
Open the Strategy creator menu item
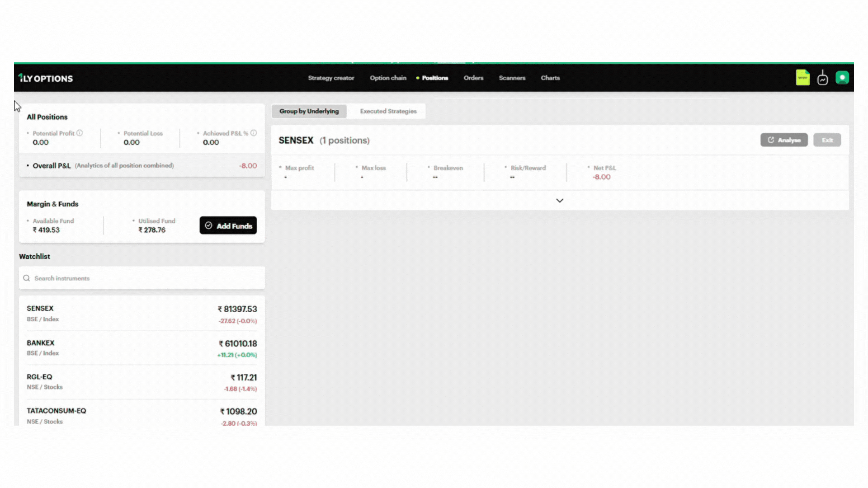click(331, 78)
